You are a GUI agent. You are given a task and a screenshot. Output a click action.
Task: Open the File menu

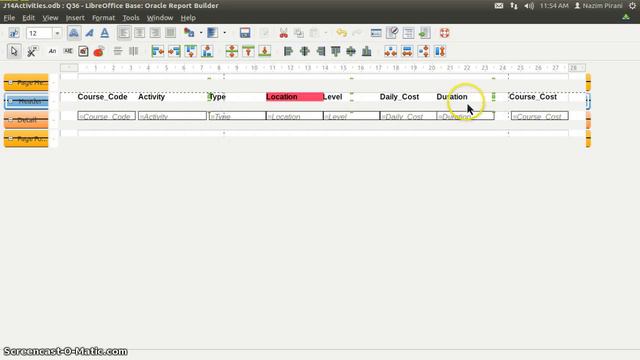point(9,18)
